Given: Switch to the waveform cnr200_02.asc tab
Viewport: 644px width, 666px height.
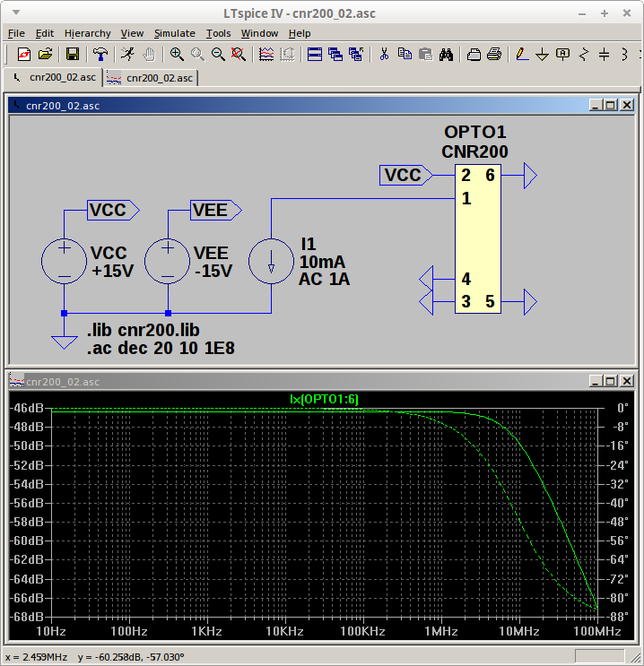Looking at the screenshot, I should [x=151, y=78].
